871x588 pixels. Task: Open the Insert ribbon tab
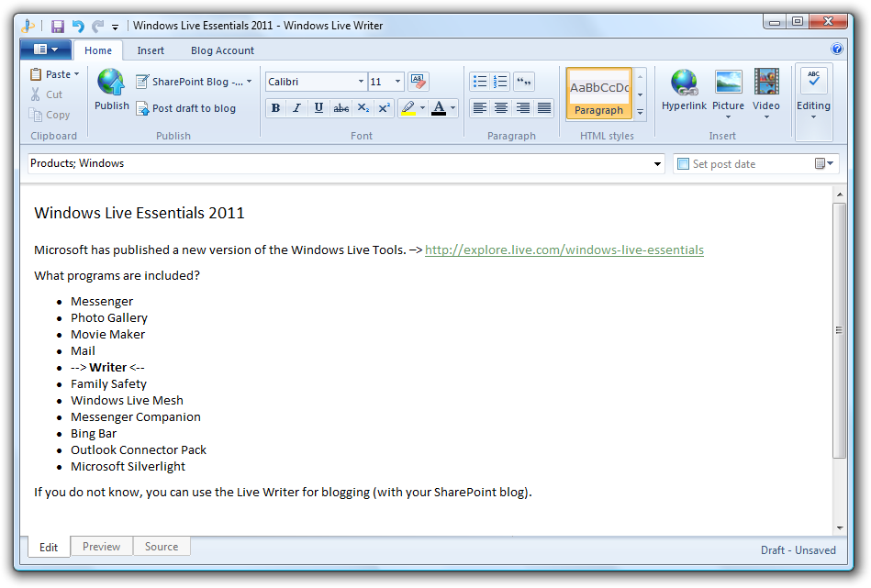[151, 50]
